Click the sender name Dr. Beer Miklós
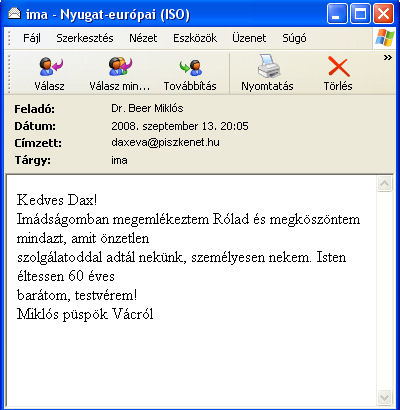Viewport: 400px width, 410px height. 147,108
